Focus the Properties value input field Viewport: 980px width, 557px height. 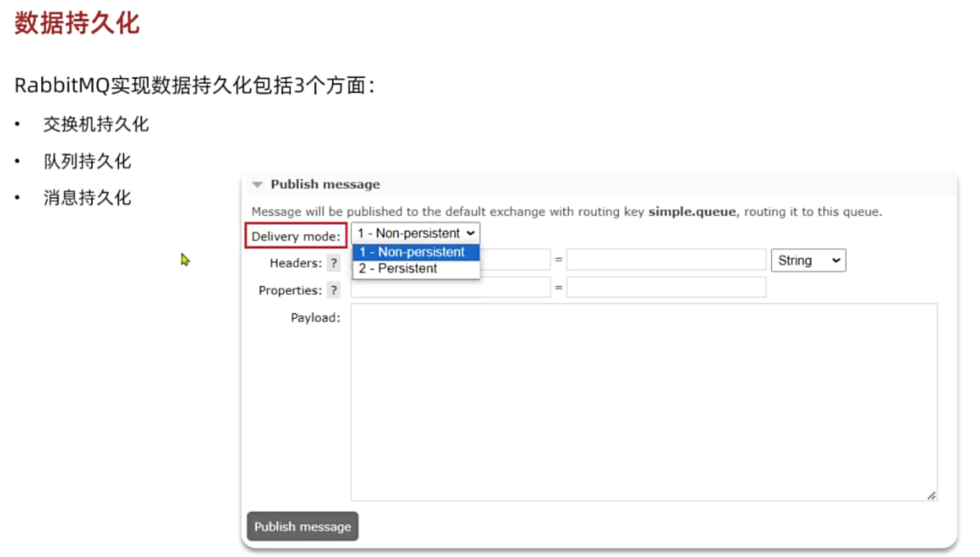click(666, 288)
